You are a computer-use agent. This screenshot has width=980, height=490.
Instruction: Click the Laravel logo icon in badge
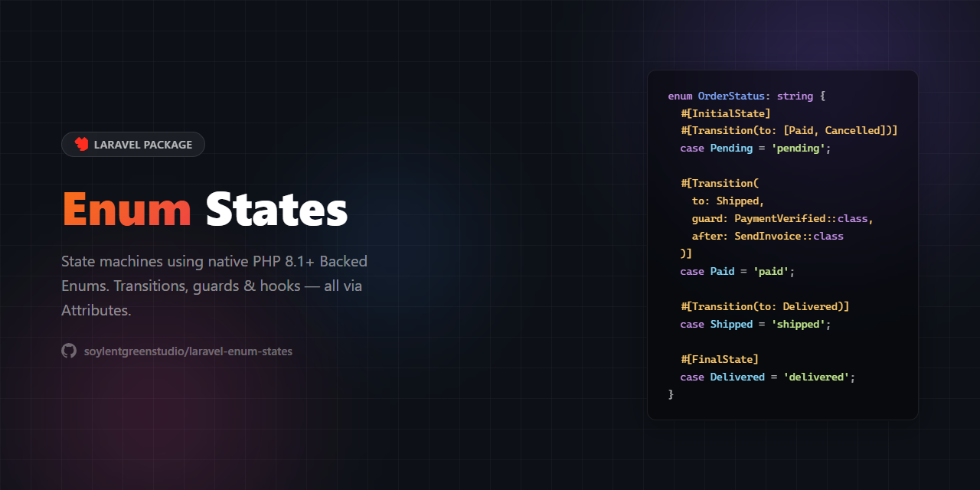[81, 144]
